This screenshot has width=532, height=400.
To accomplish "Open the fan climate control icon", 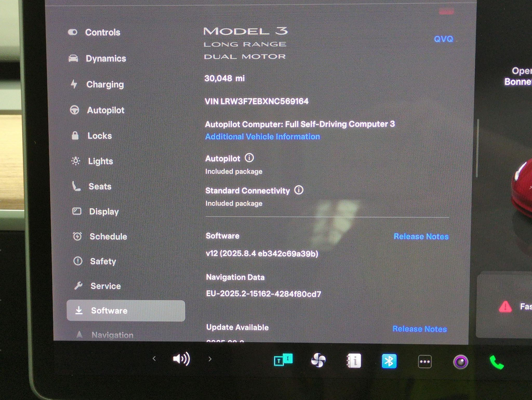I will click(x=318, y=360).
